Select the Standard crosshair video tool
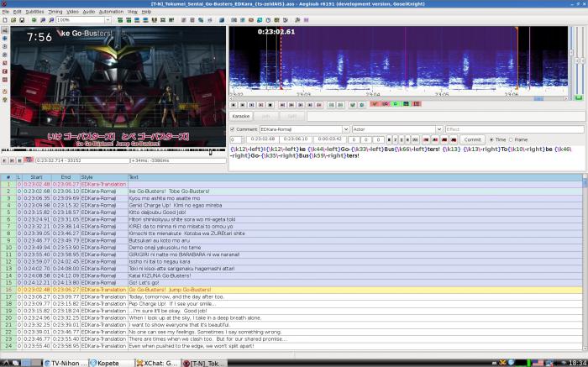The image size is (588, 367). tap(5, 30)
